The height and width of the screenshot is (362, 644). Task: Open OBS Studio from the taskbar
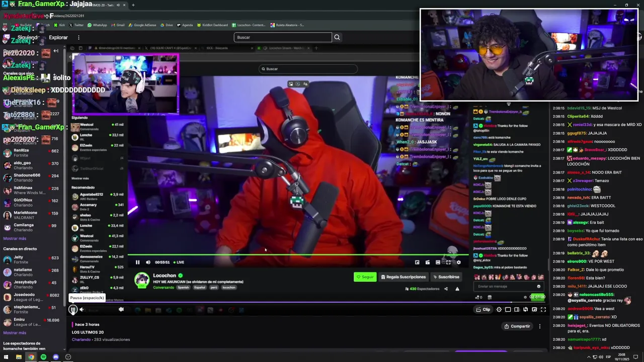[68, 357]
